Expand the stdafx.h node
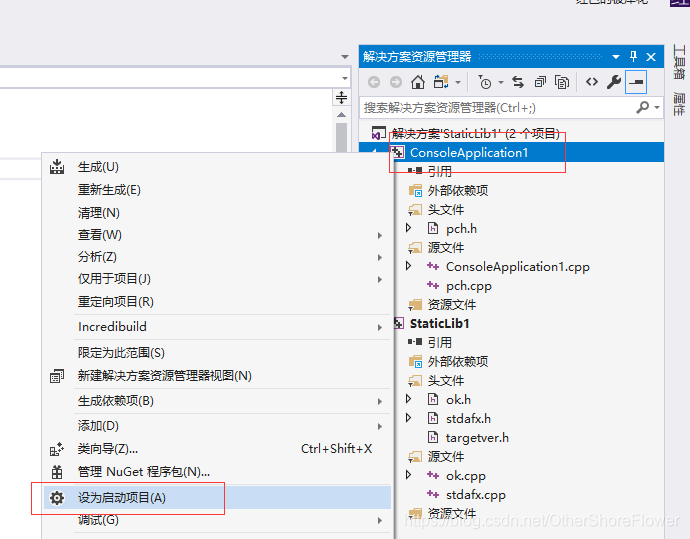Image resolution: width=690 pixels, height=539 pixels. (409, 418)
